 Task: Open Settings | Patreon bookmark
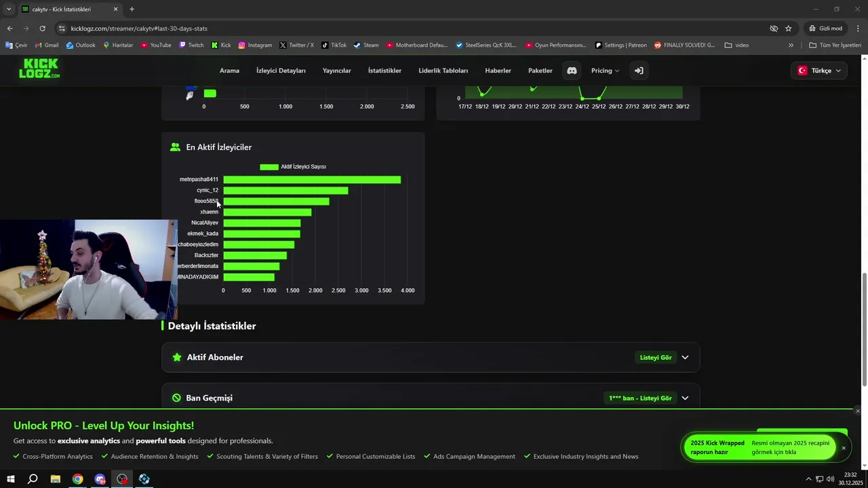tap(620, 45)
